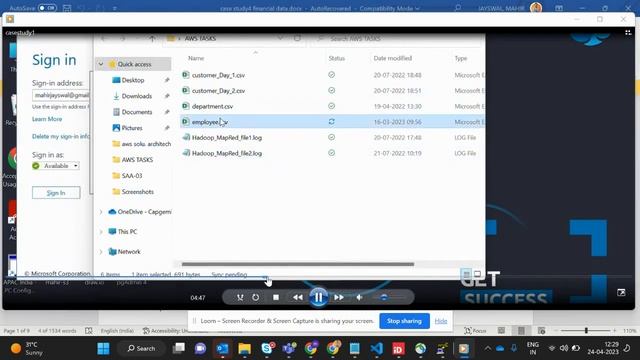This screenshot has height=360, width=640.
Task: Open the word count in Word status bar
Action: click(57, 331)
